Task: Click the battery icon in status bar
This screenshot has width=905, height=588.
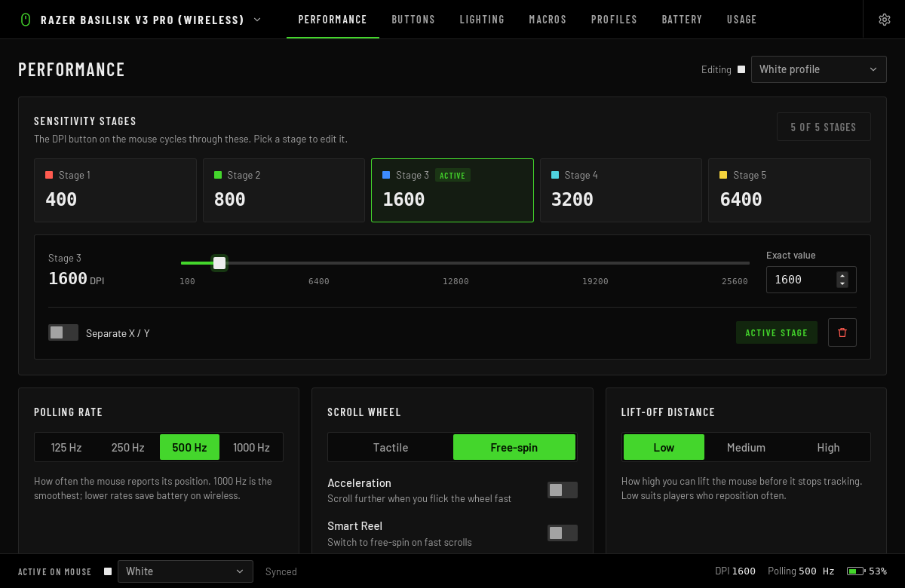Action: pos(855,571)
